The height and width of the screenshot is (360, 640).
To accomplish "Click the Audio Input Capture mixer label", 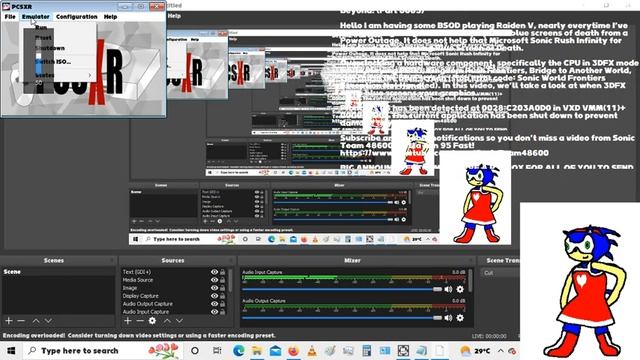I will [x=262, y=272].
